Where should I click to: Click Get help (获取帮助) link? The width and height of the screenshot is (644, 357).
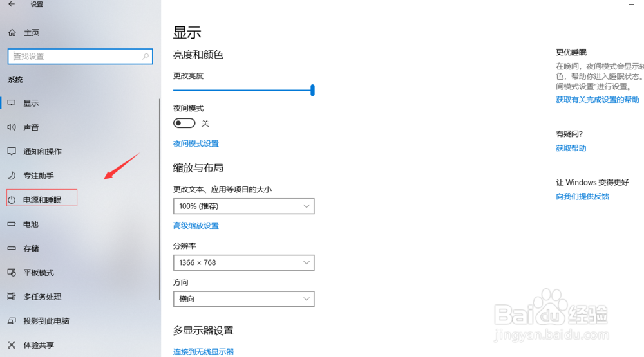pyautogui.click(x=571, y=148)
